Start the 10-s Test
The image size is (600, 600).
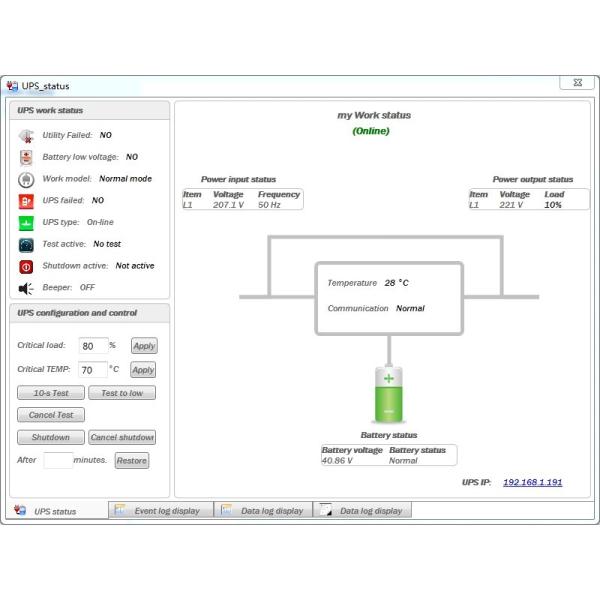coord(50,393)
